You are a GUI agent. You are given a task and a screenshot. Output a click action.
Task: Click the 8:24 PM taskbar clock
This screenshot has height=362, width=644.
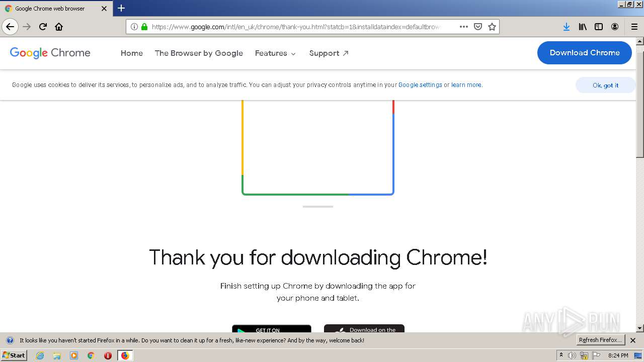coord(618,355)
